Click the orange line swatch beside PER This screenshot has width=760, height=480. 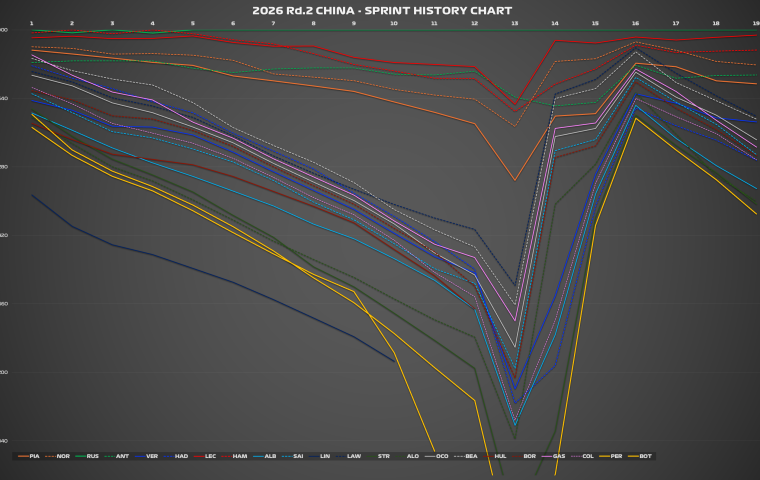coord(606,456)
